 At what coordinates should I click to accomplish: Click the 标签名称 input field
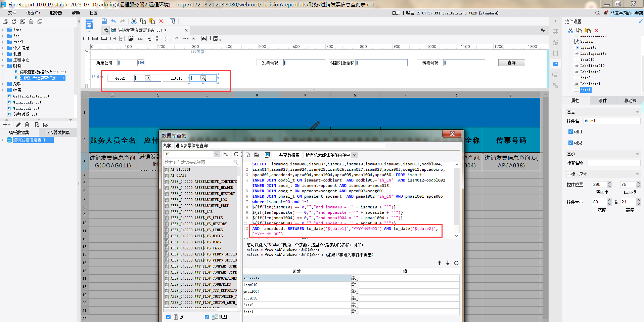(x=614, y=163)
